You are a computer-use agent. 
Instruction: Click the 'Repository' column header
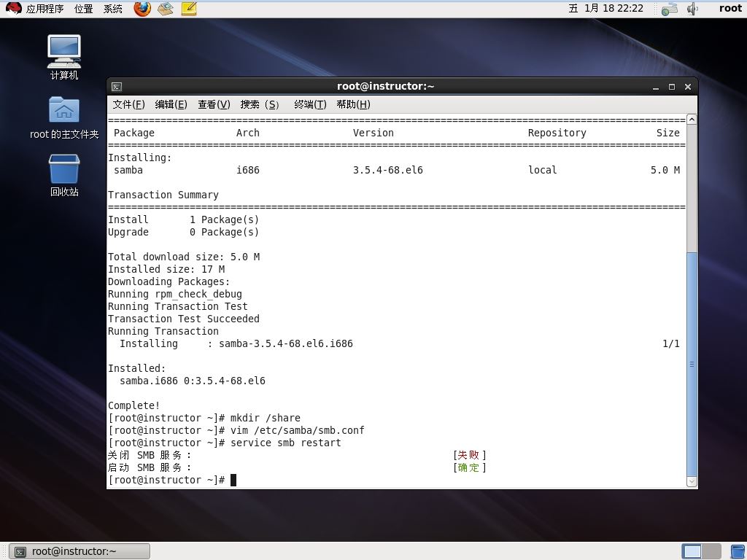[557, 133]
